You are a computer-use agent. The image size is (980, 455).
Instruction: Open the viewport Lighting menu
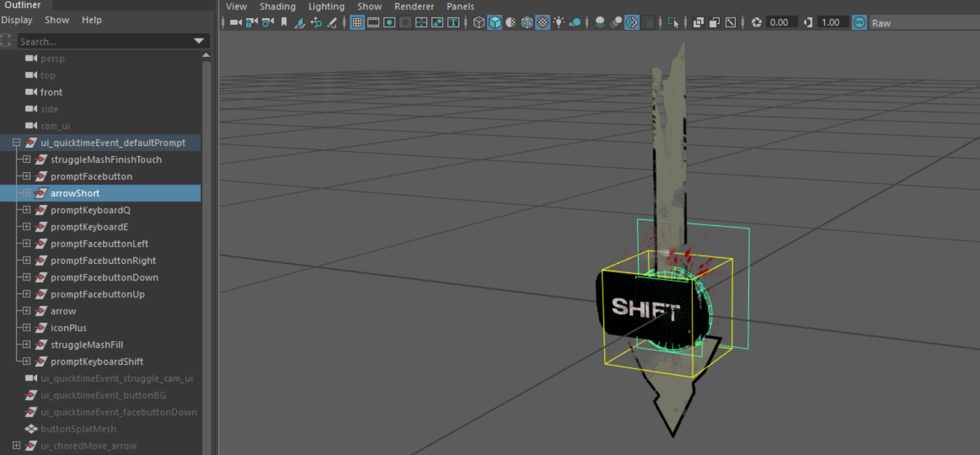point(326,6)
